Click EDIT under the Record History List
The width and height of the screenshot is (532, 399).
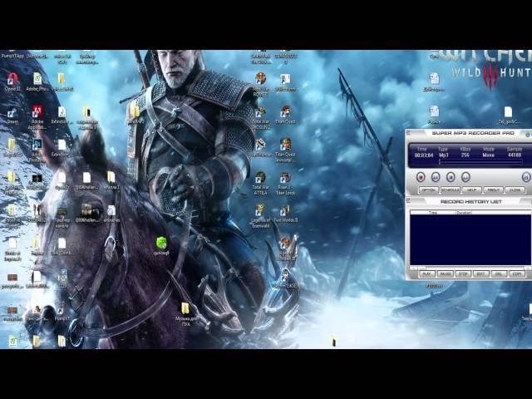point(481,273)
